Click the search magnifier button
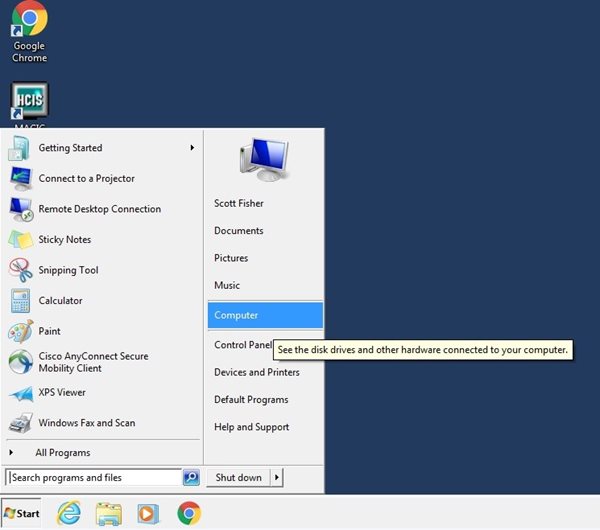600x530 pixels. click(191, 478)
